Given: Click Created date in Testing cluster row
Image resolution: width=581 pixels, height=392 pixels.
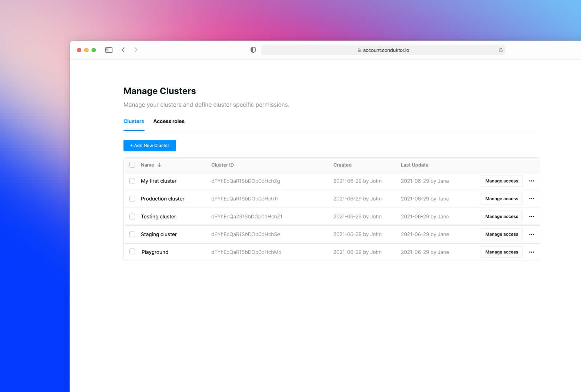Looking at the screenshot, I should point(358,217).
